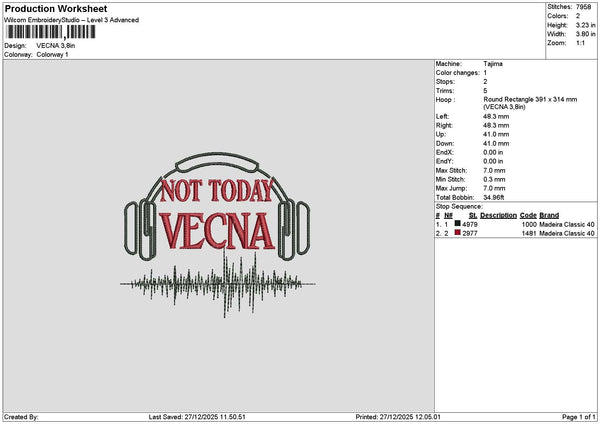600x424 pixels.
Task: Click the zoom value 1:1
Action: coord(580,43)
